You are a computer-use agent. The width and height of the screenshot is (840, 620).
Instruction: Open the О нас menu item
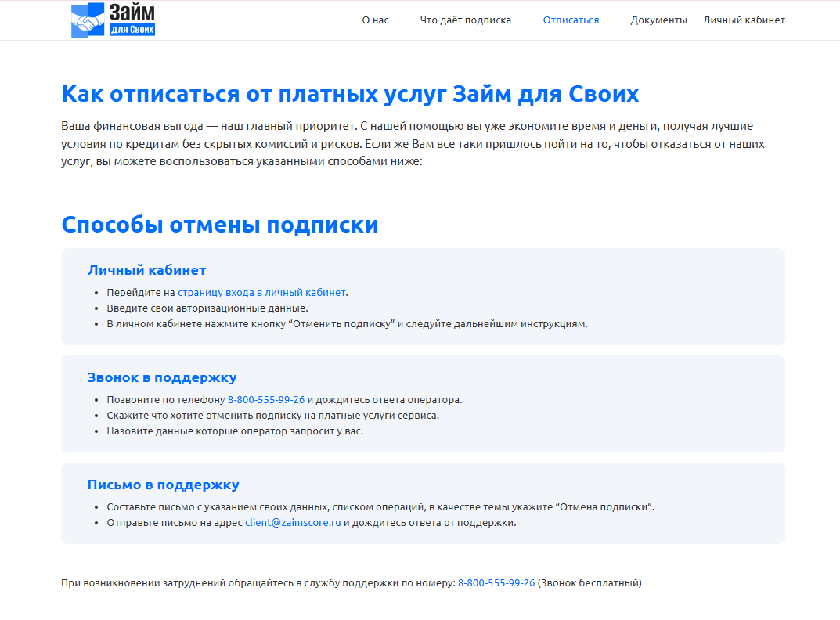[375, 20]
